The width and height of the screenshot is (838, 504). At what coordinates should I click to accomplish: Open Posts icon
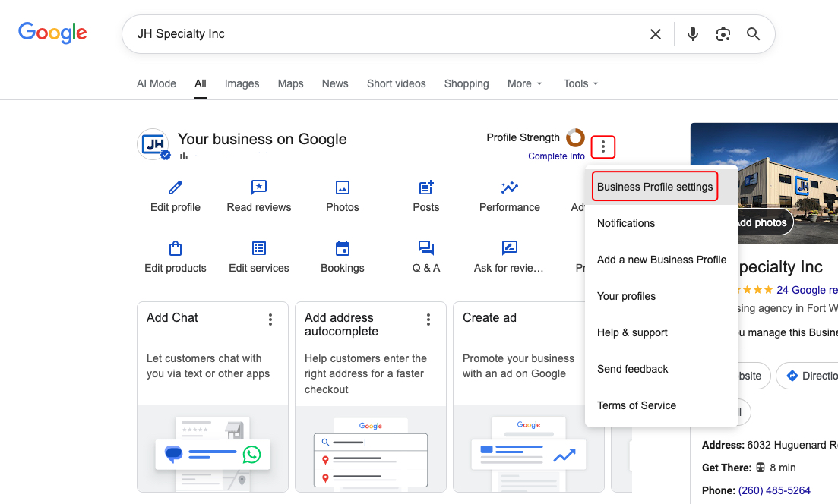point(426,187)
